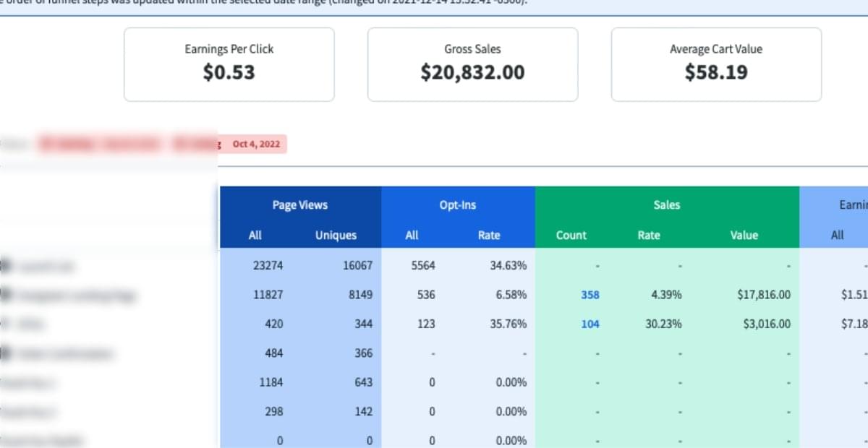Select the All subheader under Opt-Ins
The width and height of the screenshot is (868, 448).
[x=412, y=235]
